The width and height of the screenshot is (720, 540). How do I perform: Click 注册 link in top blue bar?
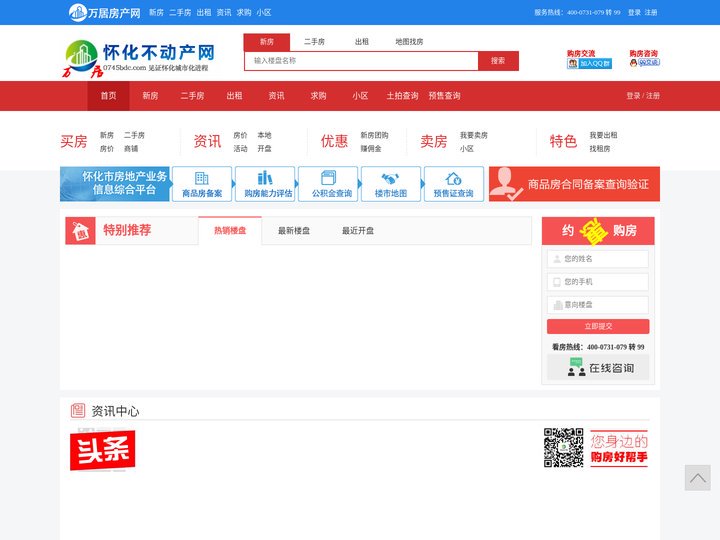(651, 13)
